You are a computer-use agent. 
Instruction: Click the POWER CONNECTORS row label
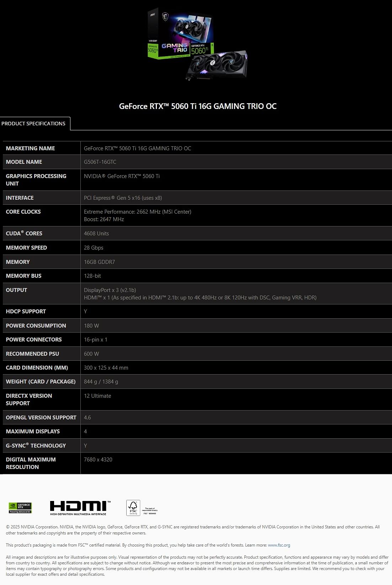click(x=34, y=339)
